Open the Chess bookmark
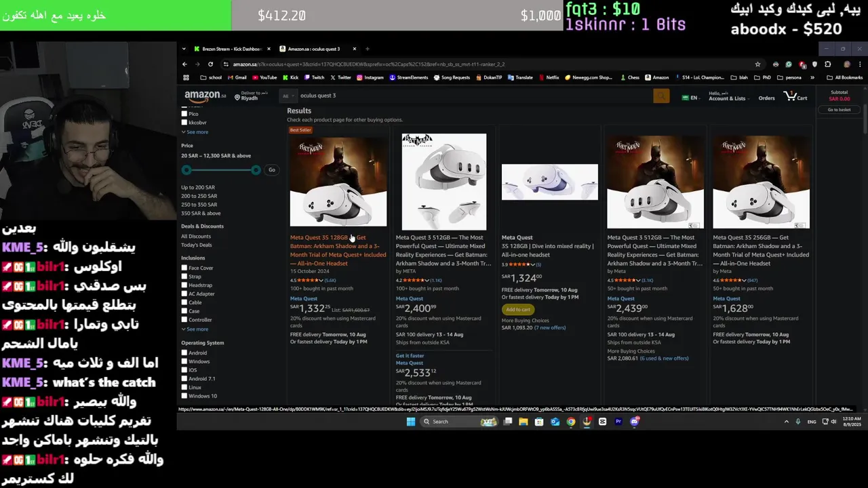 [x=629, y=77]
